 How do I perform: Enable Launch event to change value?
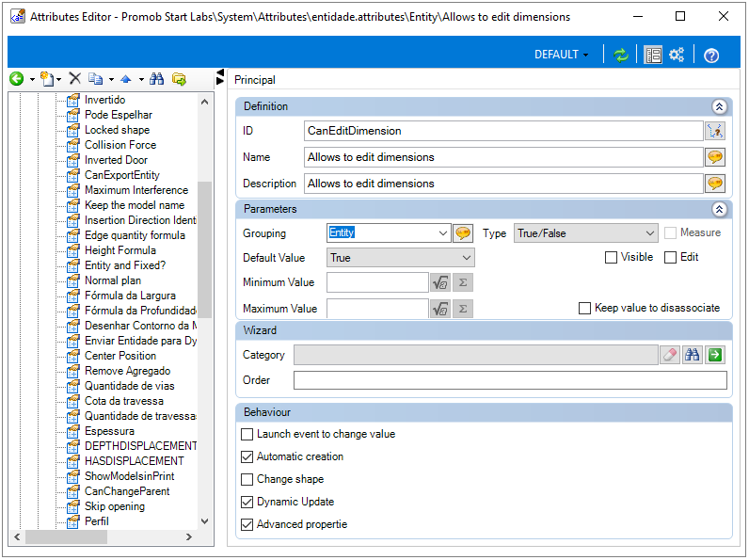click(x=247, y=434)
